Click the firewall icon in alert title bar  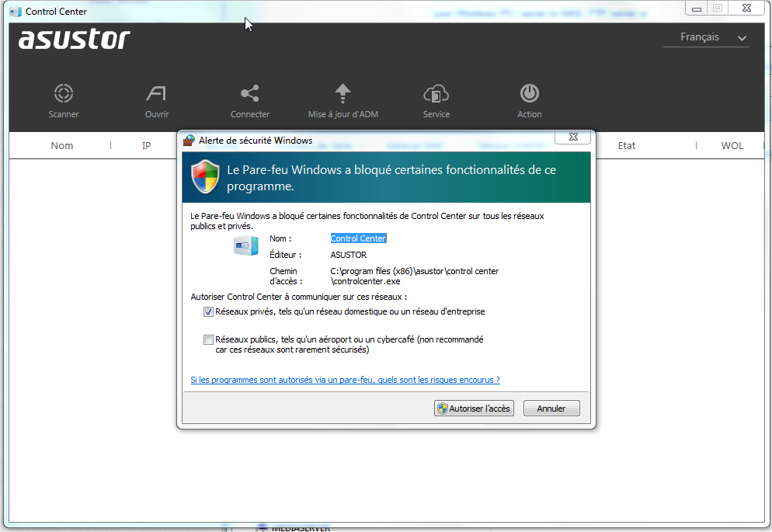(189, 141)
